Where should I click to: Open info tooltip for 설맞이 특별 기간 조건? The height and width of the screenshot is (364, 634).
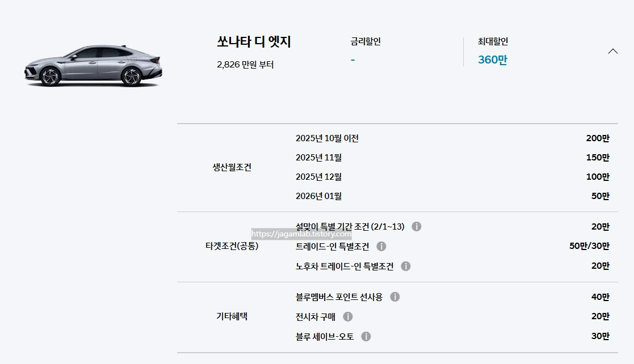click(418, 225)
